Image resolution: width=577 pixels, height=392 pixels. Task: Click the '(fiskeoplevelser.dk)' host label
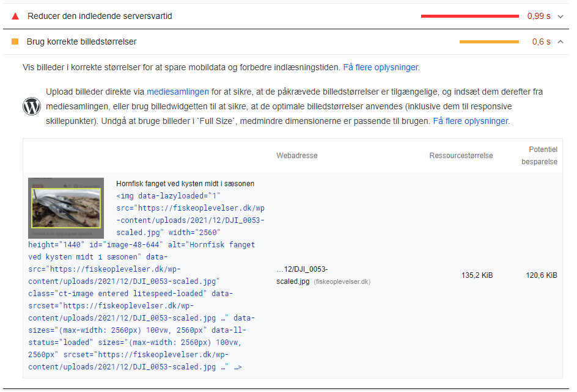342,281
